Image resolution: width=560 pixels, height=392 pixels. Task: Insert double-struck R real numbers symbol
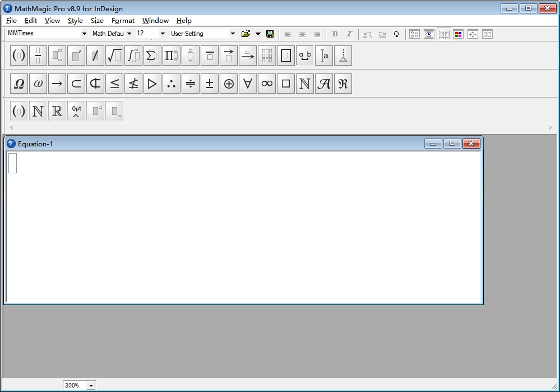57,111
